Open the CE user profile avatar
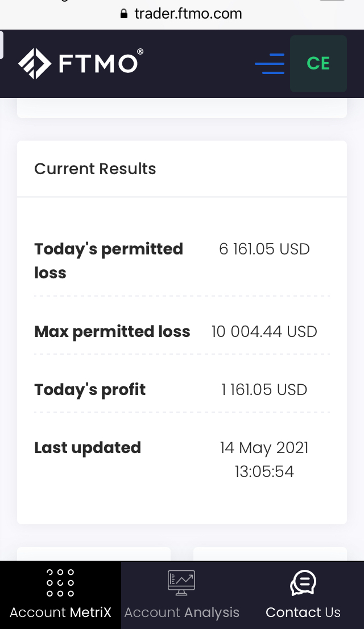364x629 pixels. (318, 64)
